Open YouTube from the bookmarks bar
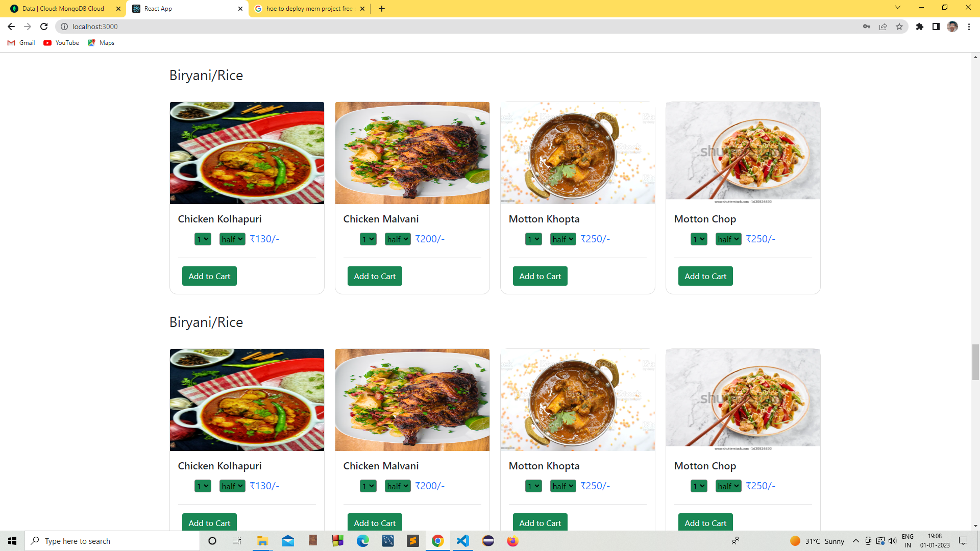980x551 pixels. coord(61,43)
